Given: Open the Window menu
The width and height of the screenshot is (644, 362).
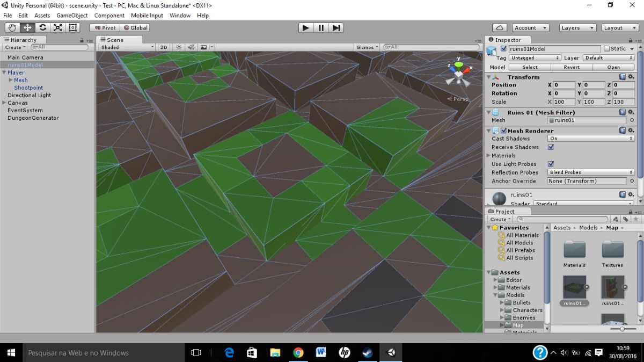Looking at the screenshot, I should [x=180, y=16].
